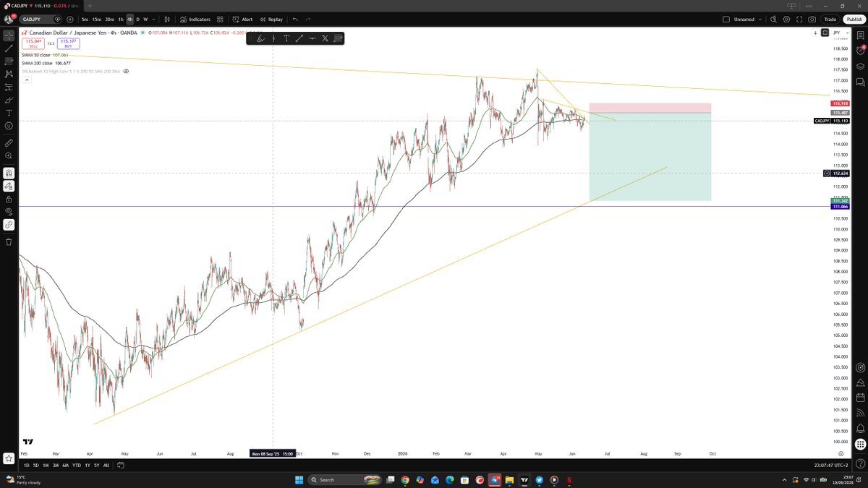This screenshot has height=488, width=868.
Task: Toggle auto-fit scale icon beside JPY
Action: pyautogui.click(x=825, y=33)
